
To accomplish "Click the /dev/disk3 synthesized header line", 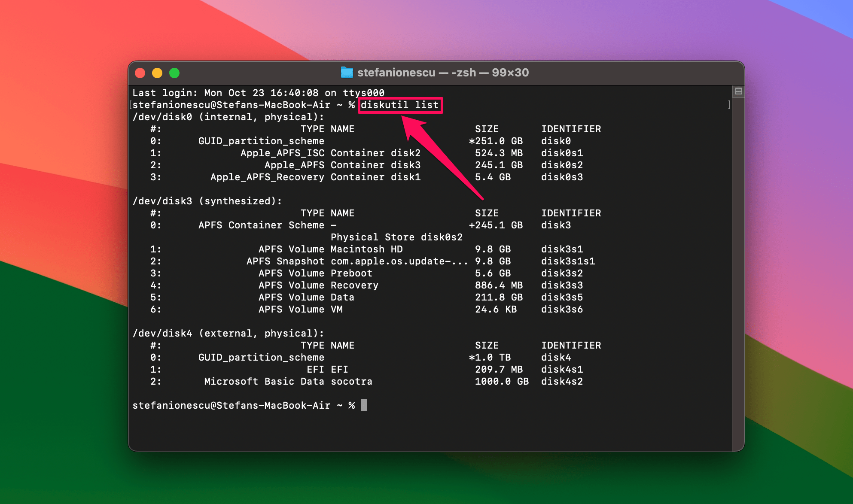I will point(207,201).
